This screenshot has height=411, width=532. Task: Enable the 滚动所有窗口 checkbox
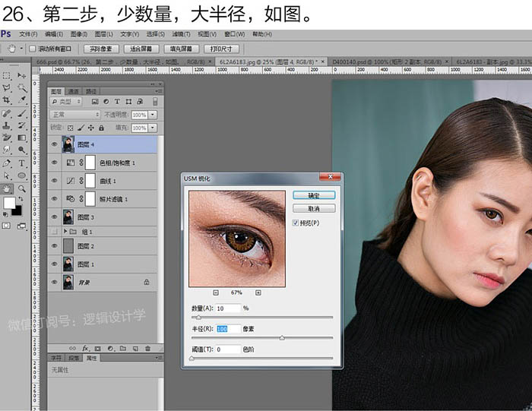(33, 49)
